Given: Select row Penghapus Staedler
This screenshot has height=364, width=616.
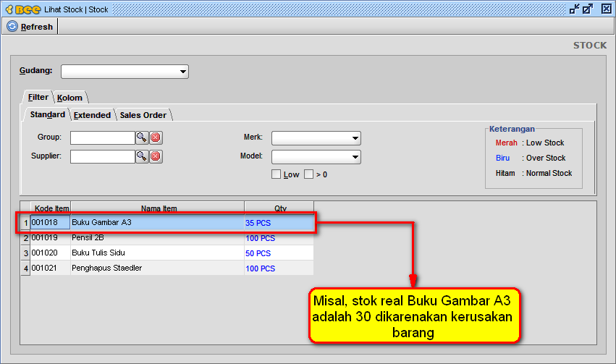Looking at the screenshot, I should [167, 268].
